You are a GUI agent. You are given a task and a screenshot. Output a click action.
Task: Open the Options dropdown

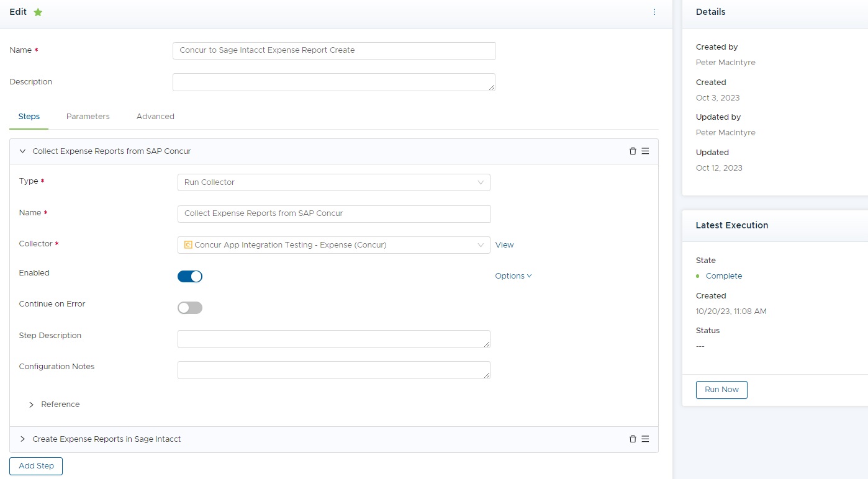click(x=513, y=275)
